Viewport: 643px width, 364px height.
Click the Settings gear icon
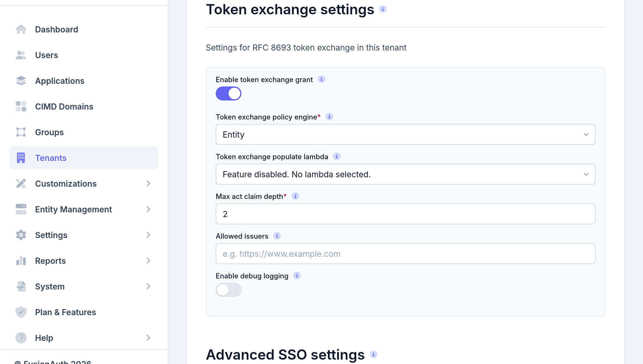tap(21, 235)
